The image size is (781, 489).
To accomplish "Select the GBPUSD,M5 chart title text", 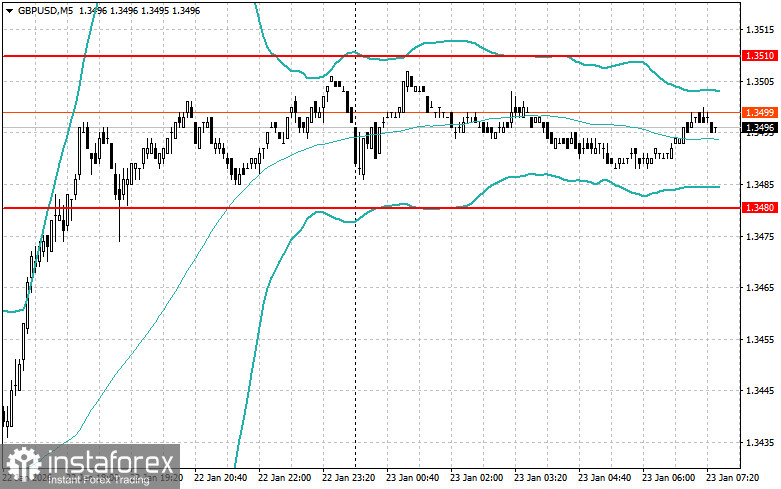I will tap(46, 10).
